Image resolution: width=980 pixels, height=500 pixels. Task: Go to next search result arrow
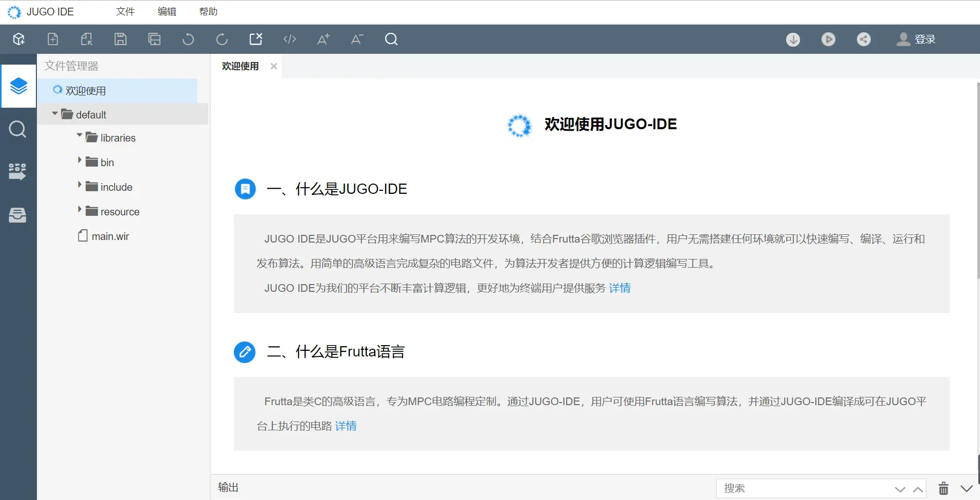(900, 490)
